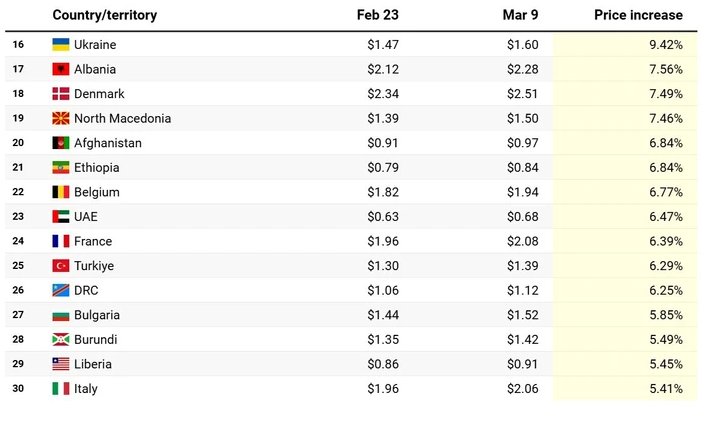Image resolution: width=706 pixels, height=427 pixels.
Task: Click the North Macedonia flag icon
Action: pos(61,118)
